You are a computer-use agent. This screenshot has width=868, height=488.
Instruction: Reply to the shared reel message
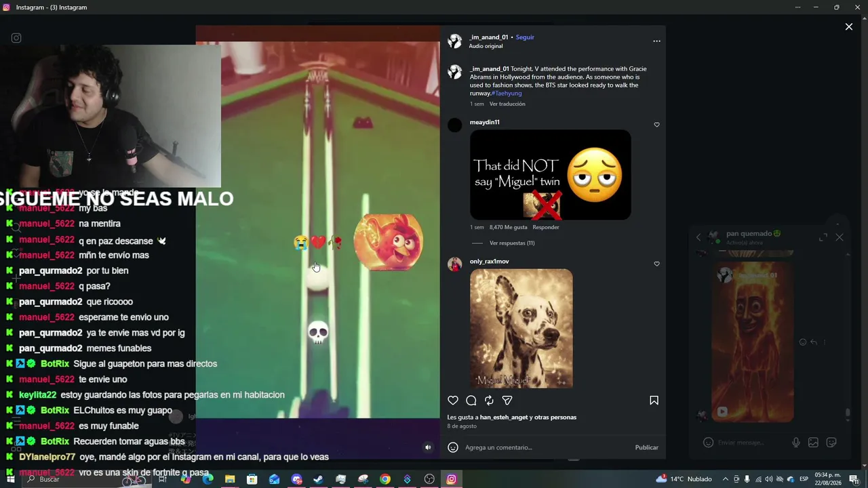(814, 342)
